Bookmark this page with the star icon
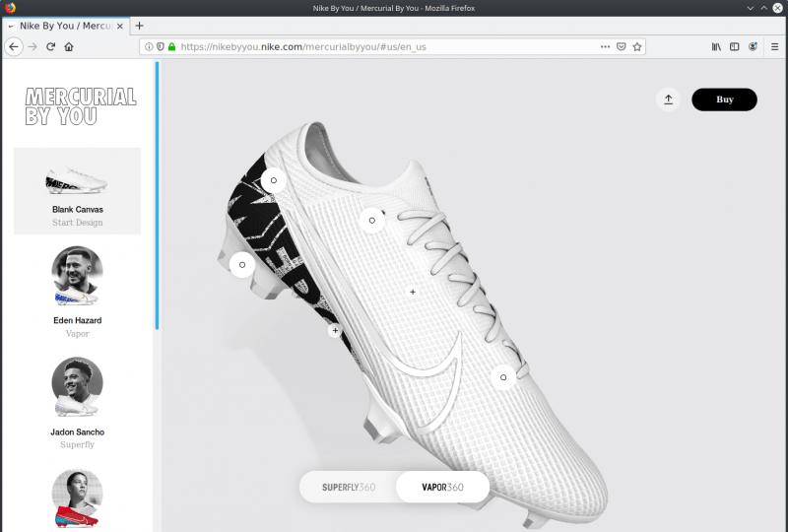 tap(637, 46)
